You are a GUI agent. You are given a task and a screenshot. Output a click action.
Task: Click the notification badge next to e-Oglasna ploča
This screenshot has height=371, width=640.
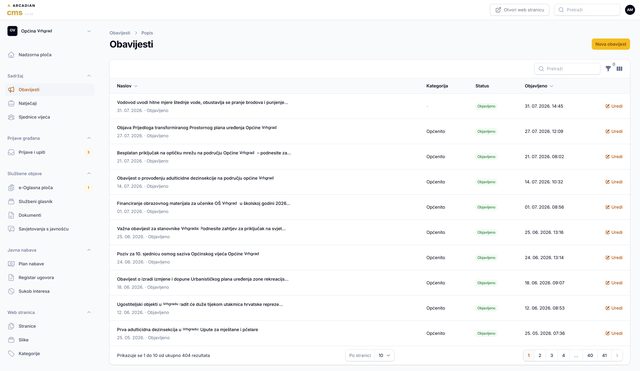pyautogui.click(x=89, y=188)
